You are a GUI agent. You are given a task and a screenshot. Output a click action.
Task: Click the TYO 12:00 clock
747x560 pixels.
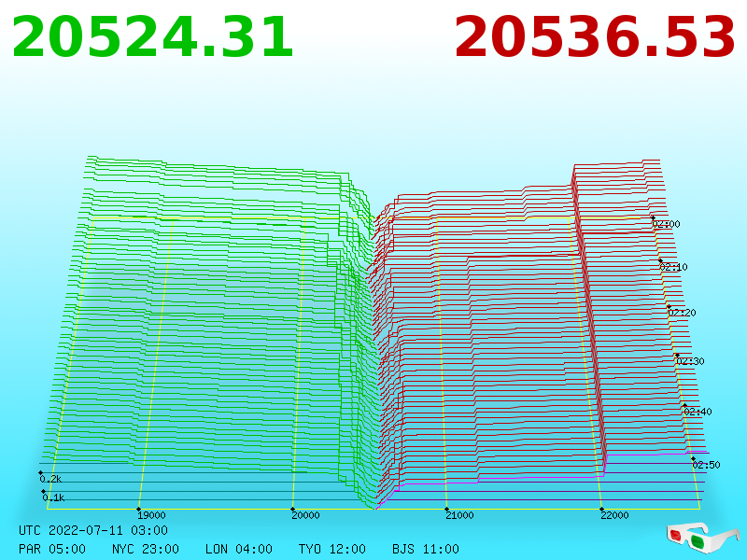pyautogui.click(x=332, y=549)
